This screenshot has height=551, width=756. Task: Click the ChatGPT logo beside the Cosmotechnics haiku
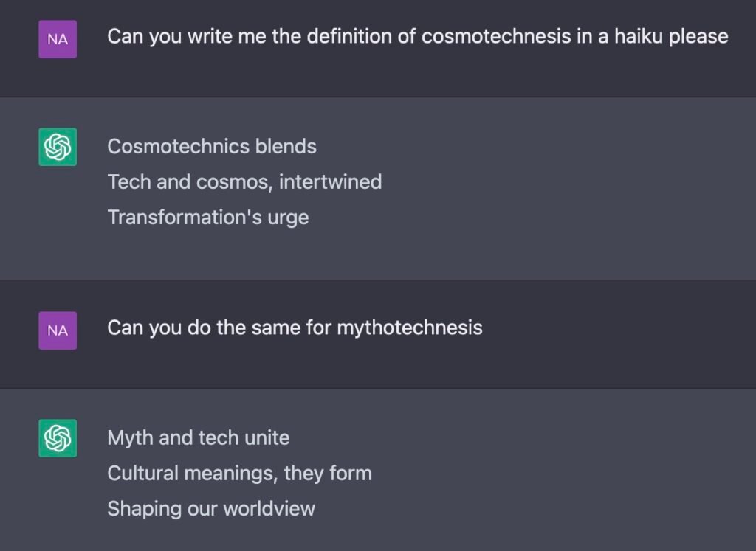58,147
